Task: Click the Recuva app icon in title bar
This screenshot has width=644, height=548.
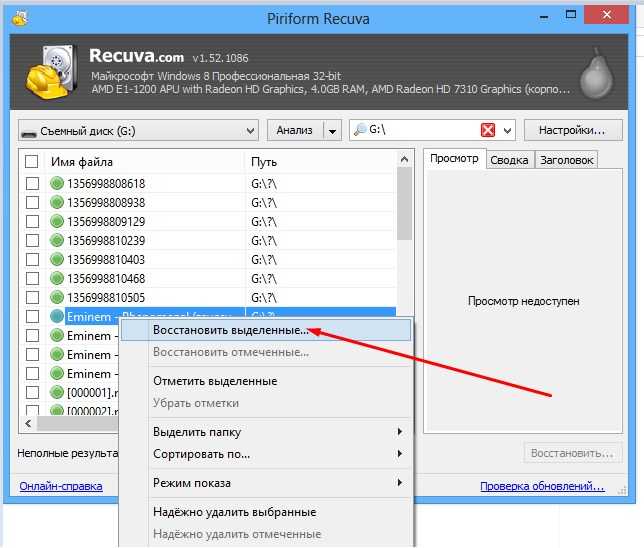Action: click(20, 17)
